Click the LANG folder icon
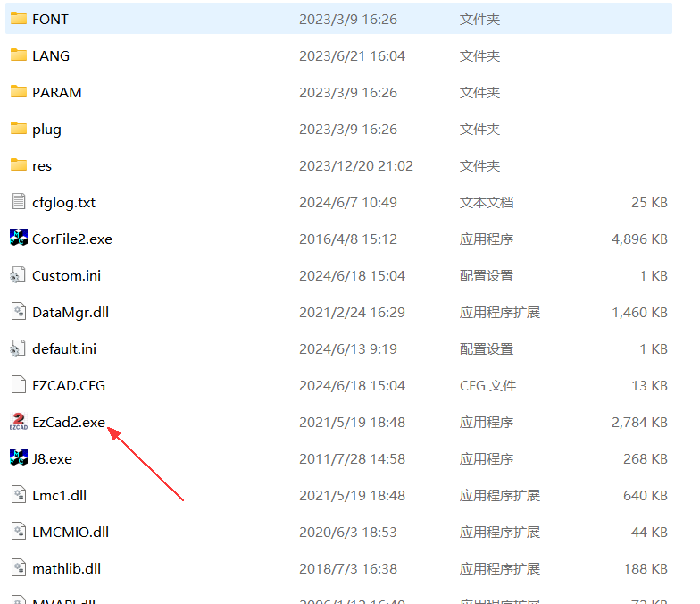Image resolution: width=700 pixels, height=604 pixels. [18, 55]
